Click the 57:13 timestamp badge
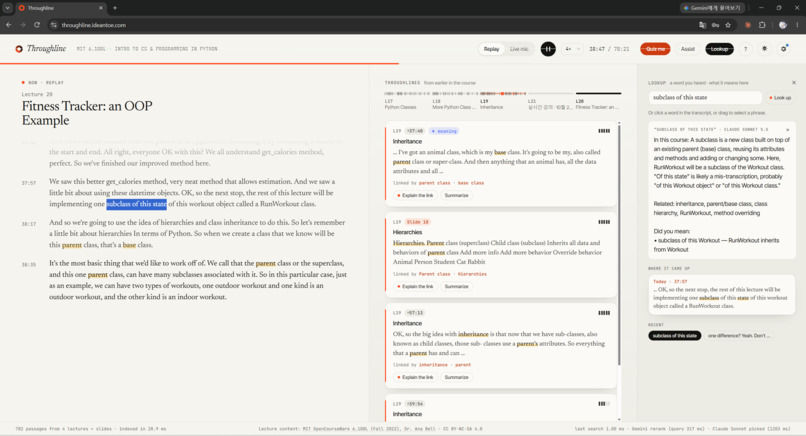The height and width of the screenshot is (436, 806). click(415, 313)
